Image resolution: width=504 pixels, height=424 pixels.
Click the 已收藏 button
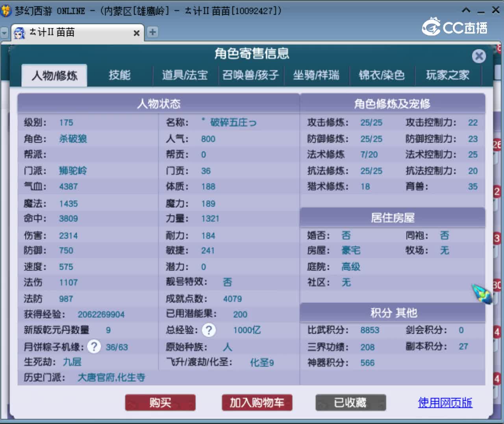350,403
